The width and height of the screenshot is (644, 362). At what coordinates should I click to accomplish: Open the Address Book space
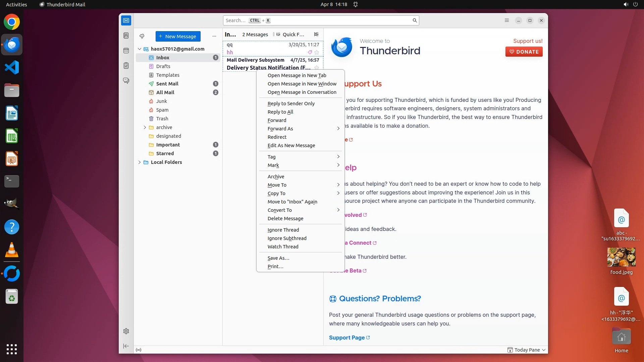126,36
